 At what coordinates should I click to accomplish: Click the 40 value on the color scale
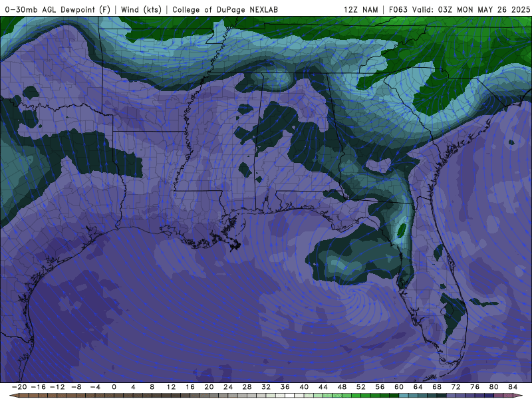coord(304,387)
